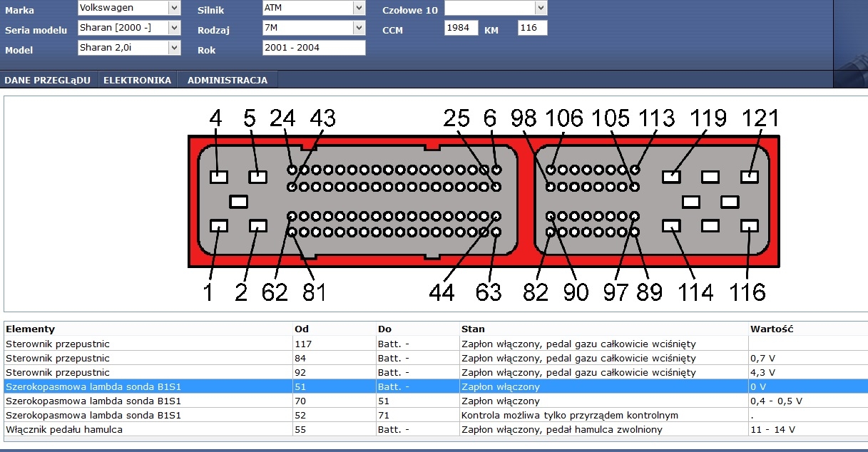
Task: Select the Włącznik pedału hamulca row
Action: point(436,429)
